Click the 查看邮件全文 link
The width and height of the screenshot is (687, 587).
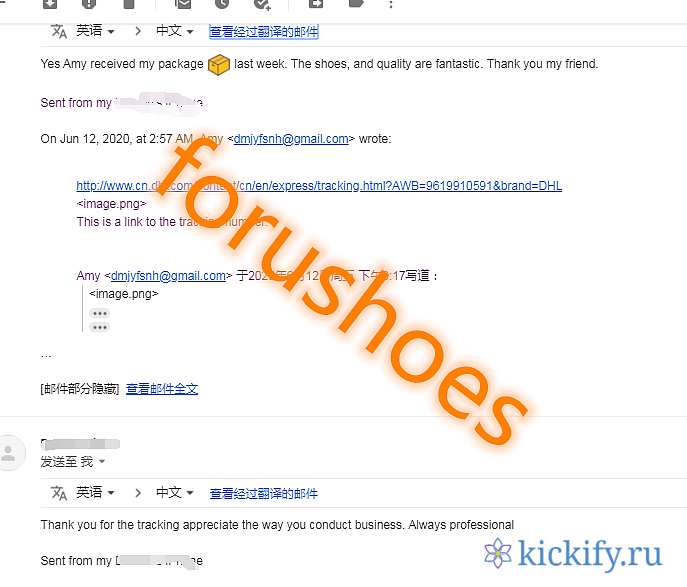point(162,389)
